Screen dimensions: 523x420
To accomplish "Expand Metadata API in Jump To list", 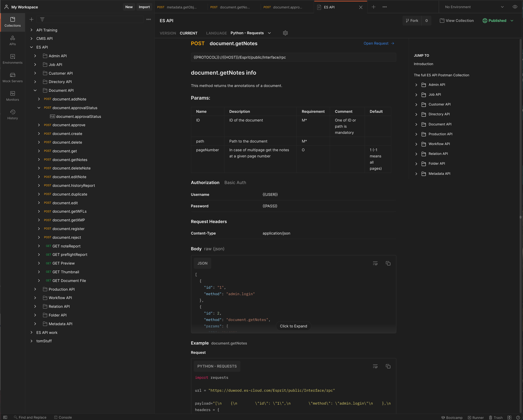I will (x=416, y=174).
